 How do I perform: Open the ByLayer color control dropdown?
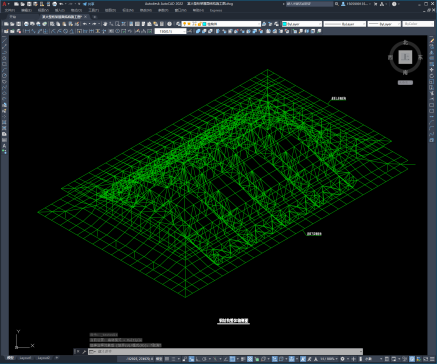pyautogui.click(x=302, y=24)
